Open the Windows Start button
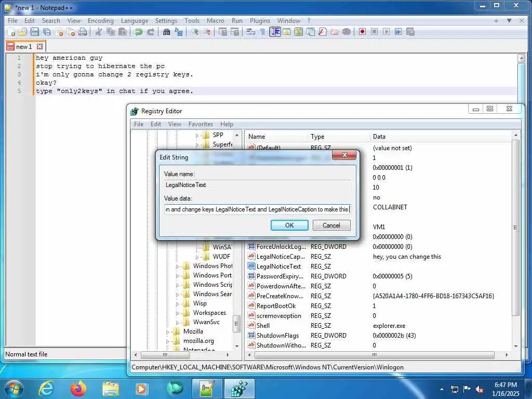This screenshot has width=532, height=399. (13, 388)
